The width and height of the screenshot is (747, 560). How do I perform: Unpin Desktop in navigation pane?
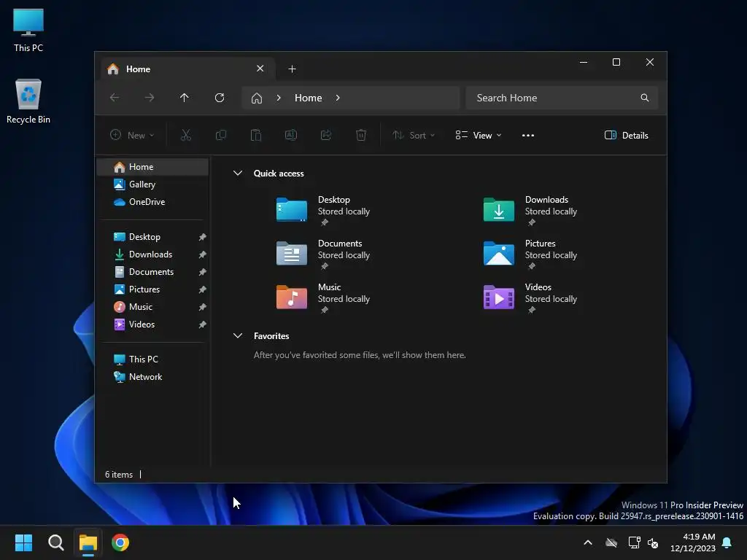pos(203,237)
